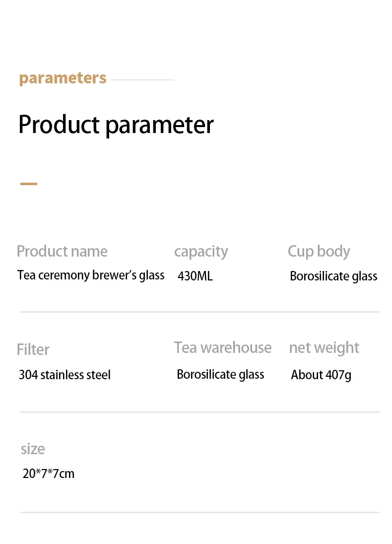Click the thin line beside 'parameters'
This screenshot has width=392, height=544.
(x=142, y=80)
